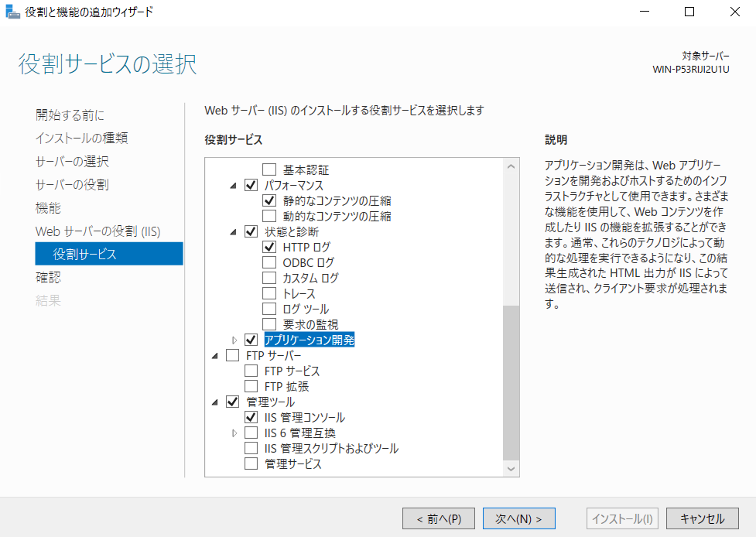
Task: Check the トレース option
Action: pyautogui.click(x=270, y=292)
